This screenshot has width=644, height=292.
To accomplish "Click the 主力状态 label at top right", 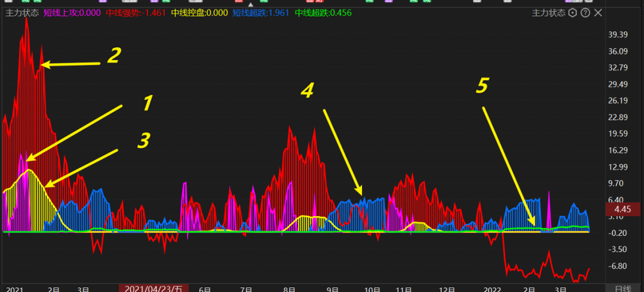I will [x=548, y=13].
